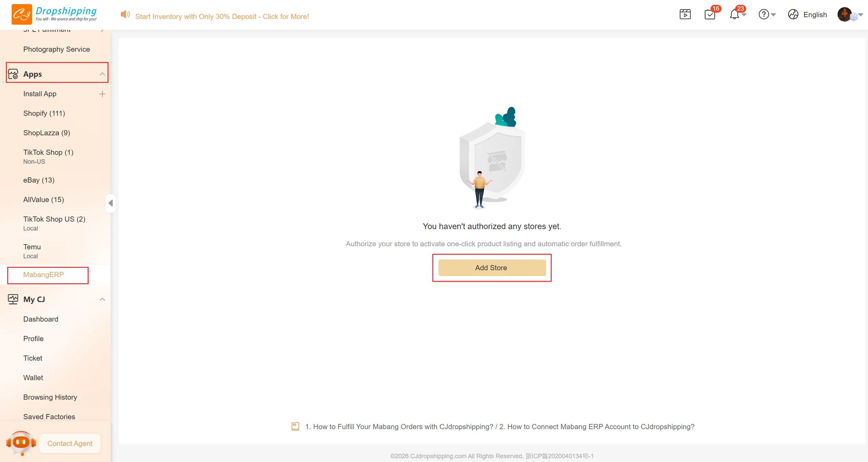868x462 pixels.
Task: Click the Contact Agent robot icon
Action: tap(21, 443)
